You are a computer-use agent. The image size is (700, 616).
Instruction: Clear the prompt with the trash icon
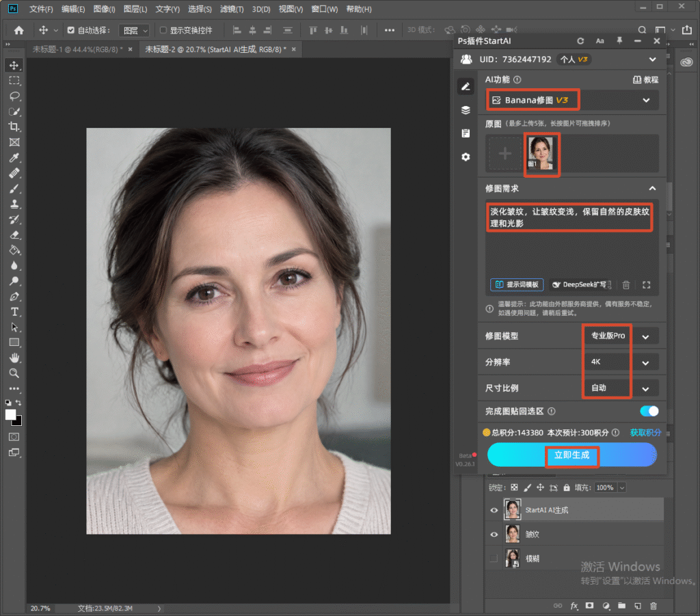pyautogui.click(x=626, y=285)
